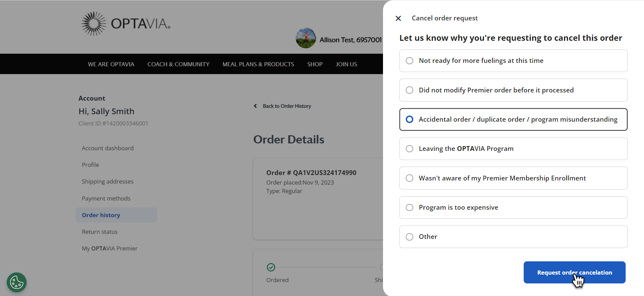Open MEAL PLANS & PRODUCTS menu
Image resolution: width=644 pixels, height=296 pixels.
coord(258,64)
